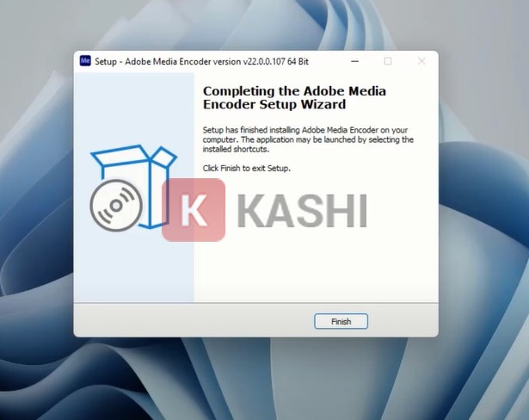
Task: Close the Adobe Media Encoder Setup window
Action: (x=421, y=61)
